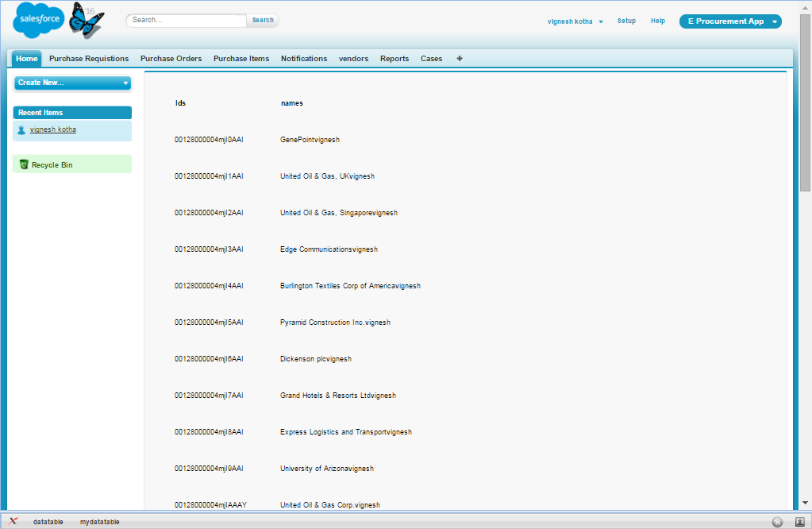Viewport: 812px width, 529px height.
Task: Click the user icon beside vignesh kotha
Action: click(x=21, y=129)
